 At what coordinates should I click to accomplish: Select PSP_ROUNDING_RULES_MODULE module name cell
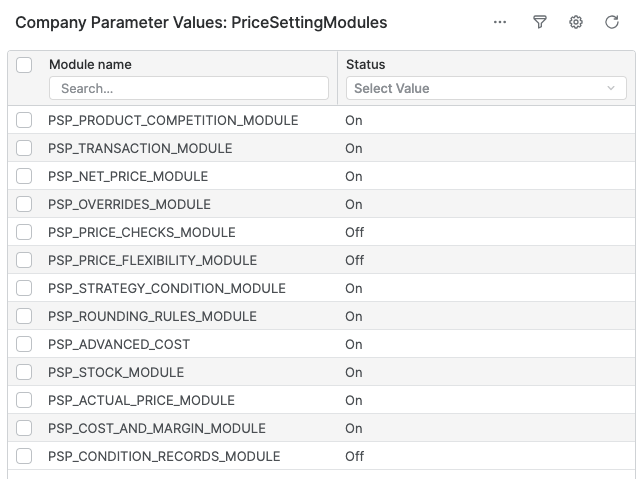(152, 316)
